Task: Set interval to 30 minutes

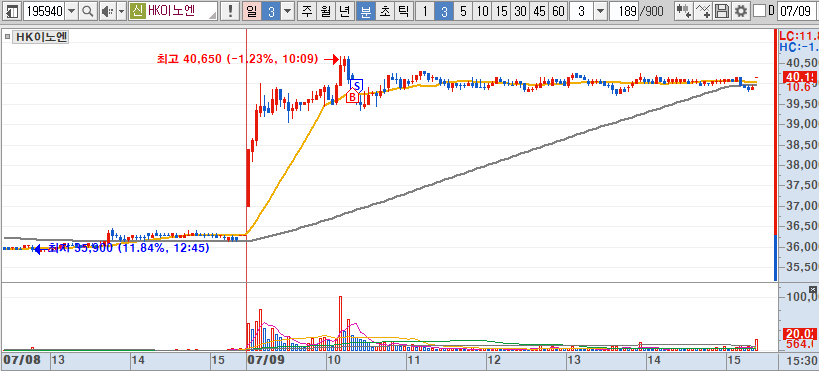Action: point(520,11)
